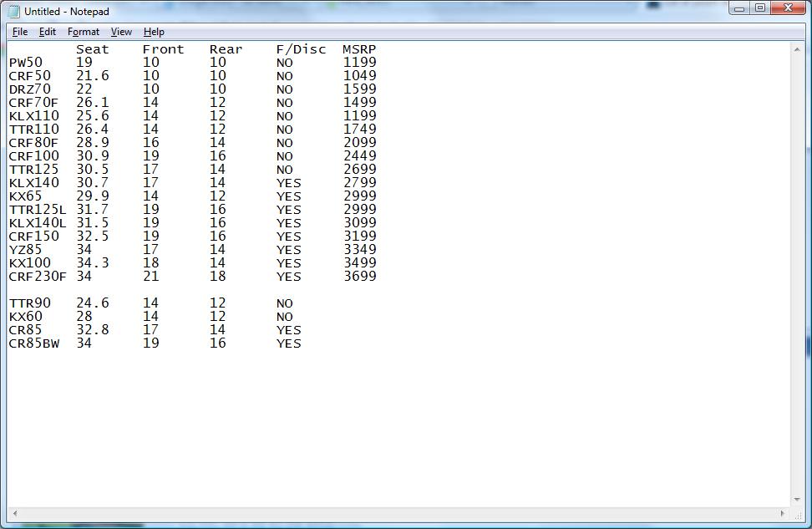Place cursor on 'YZ85' text
Screen dimensions: 812x529
pos(25,250)
